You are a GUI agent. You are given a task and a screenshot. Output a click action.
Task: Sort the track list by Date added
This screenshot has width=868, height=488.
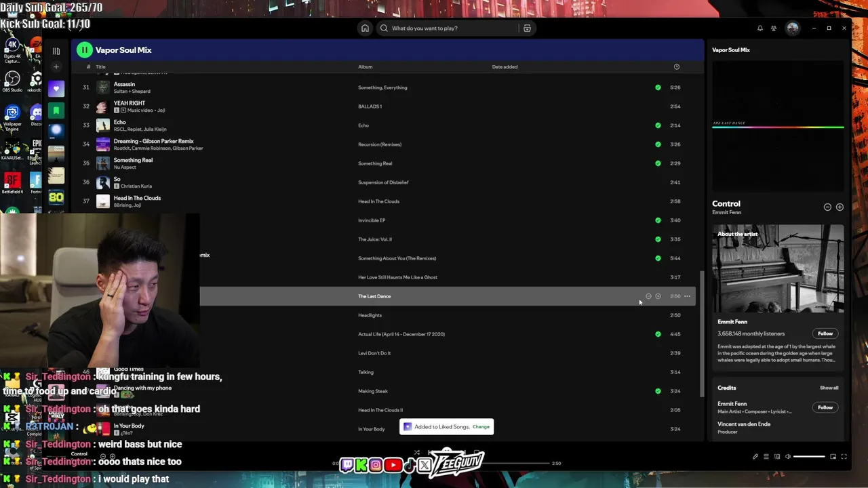tap(505, 66)
